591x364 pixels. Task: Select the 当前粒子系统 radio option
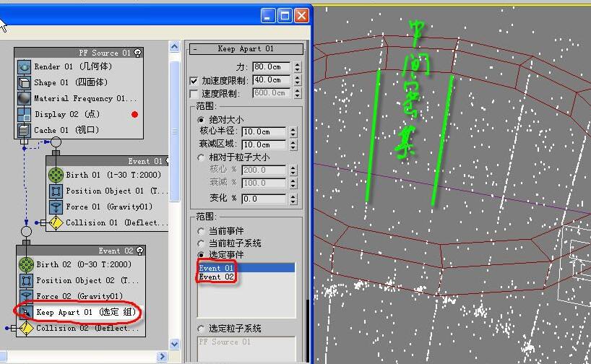pyautogui.click(x=201, y=243)
